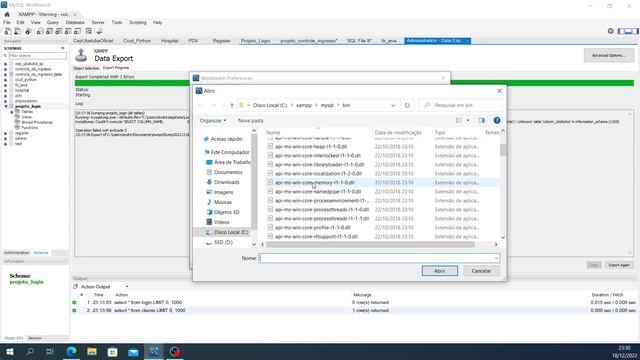Click the refresh icon beside address bar

click(407, 105)
